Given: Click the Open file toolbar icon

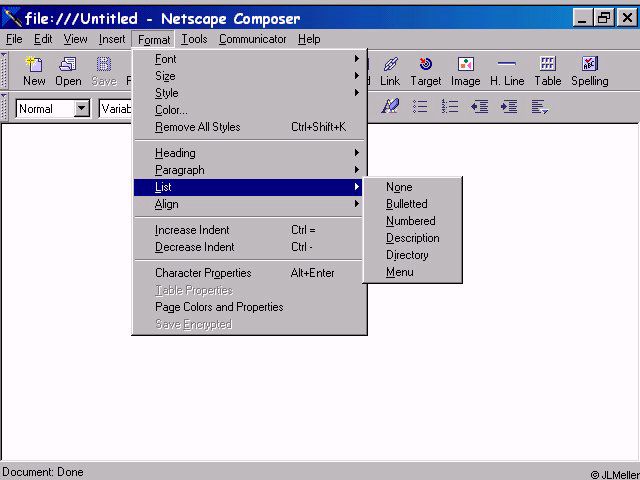Looking at the screenshot, I should pos(68,71).
